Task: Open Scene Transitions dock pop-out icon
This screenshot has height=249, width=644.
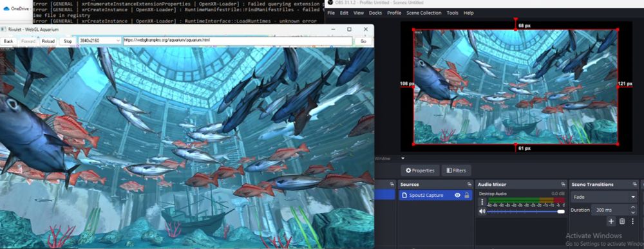Action: pyautogui.click(x=634, y=185)
